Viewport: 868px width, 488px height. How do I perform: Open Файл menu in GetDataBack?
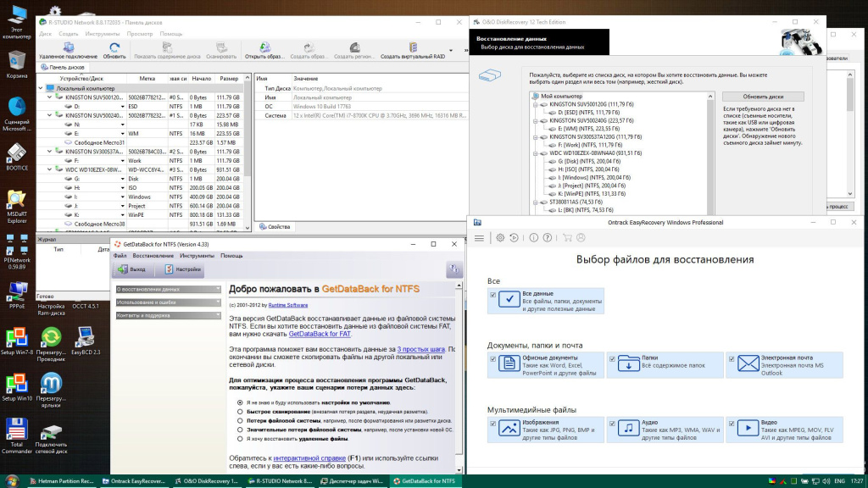point(120,256)
